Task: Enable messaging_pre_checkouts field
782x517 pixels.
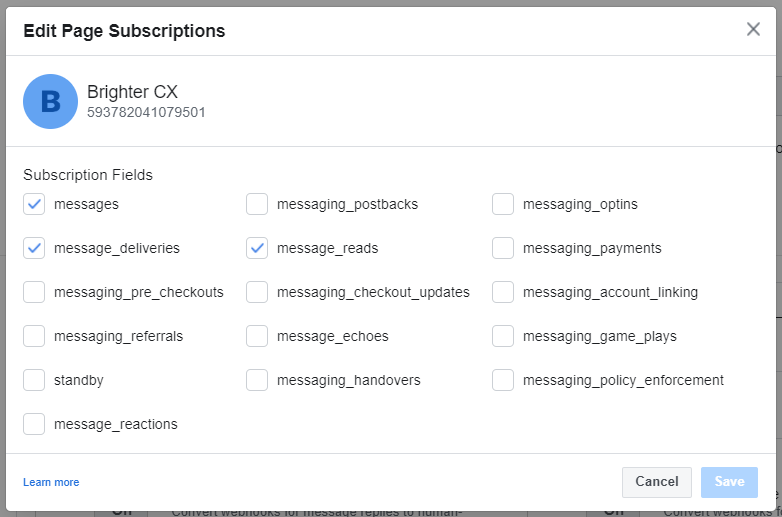Action: (34, 292)
